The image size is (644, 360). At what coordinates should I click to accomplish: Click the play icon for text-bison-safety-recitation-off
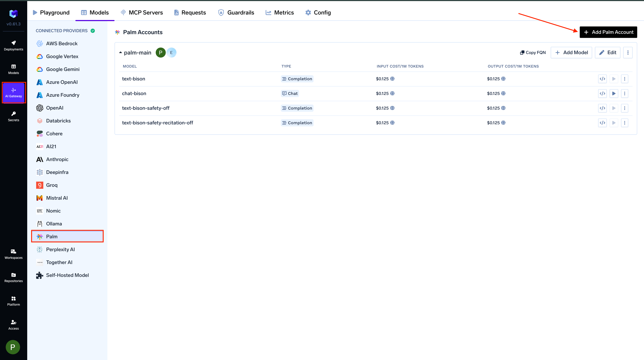pyautogui.click(x=614, y=123)
